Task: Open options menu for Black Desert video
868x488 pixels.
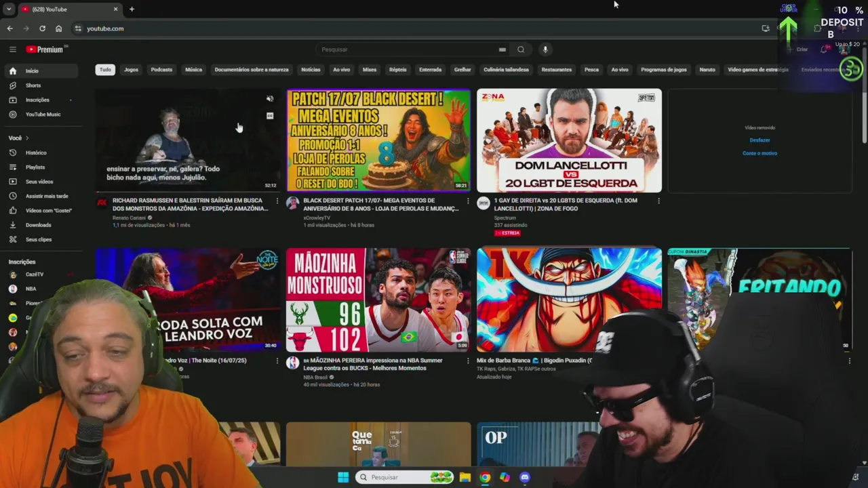Action: pyautogui.click(x=467, y=201)
